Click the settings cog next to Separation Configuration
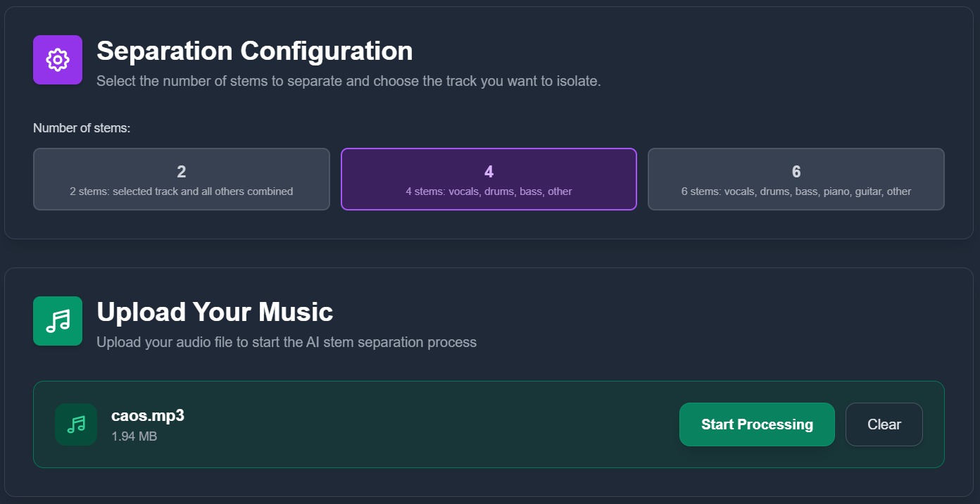The height and width of the screenshot is (504, 980). (57, 59)
